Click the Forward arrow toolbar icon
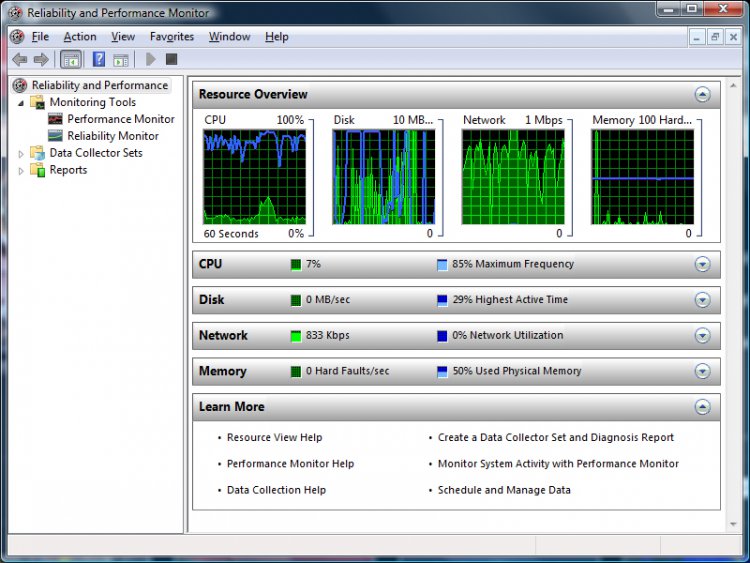Image resolution: width=750 pixels, height=563 pixels. (41, 59)
